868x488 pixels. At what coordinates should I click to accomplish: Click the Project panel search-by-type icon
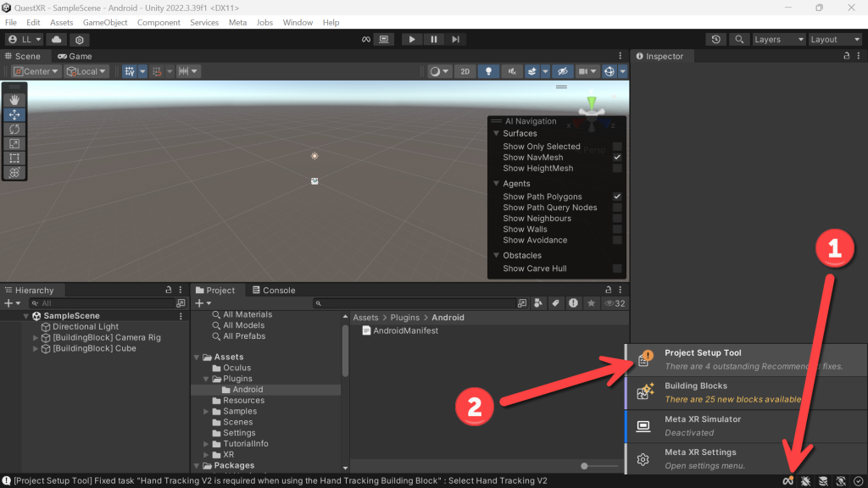pyautogui.click(x=538, y=303)
